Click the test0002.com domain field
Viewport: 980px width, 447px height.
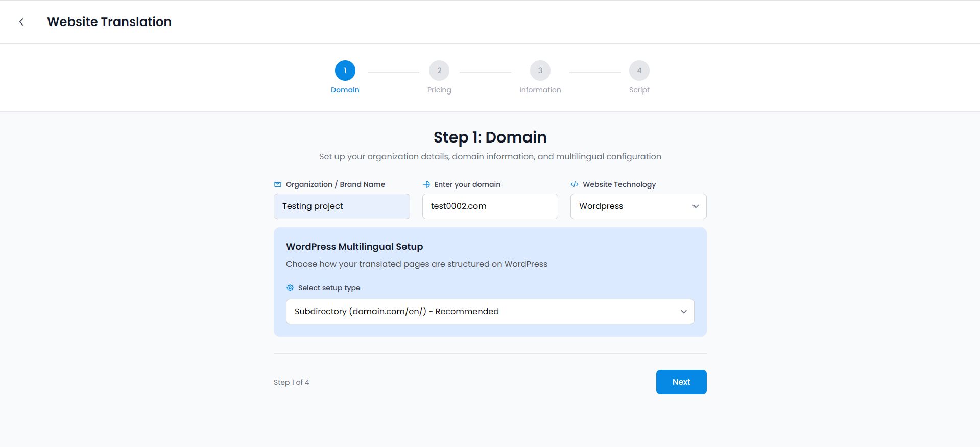tap(489, 206)
